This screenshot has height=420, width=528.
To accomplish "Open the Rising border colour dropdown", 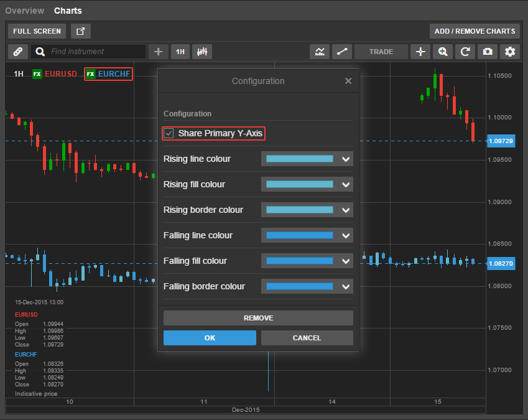I will (x=346, y=210).
